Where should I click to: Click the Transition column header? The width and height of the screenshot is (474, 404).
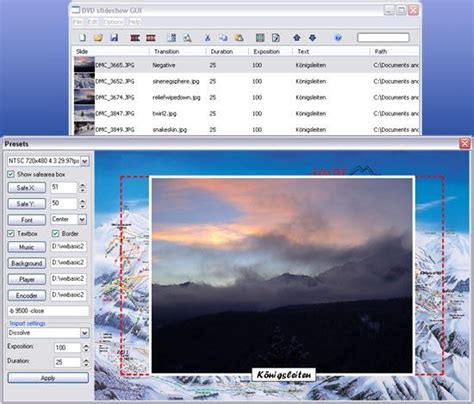point(167,51)
